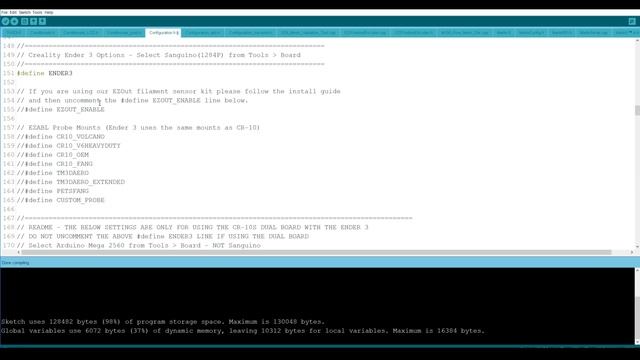Screen dimensions: 640x360
Task: Click the '//#define EZOUT_ENABLE' code line
Action: click(x=60, y=109)
